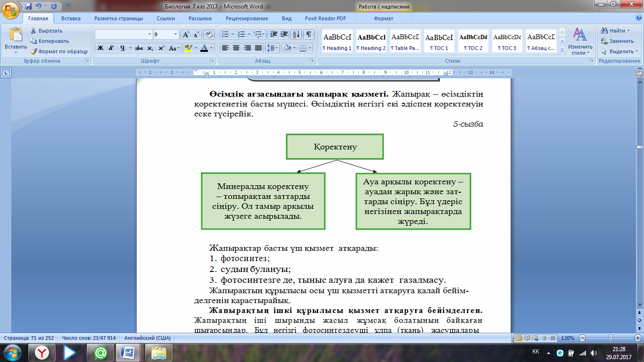The image size is (644, 362).
Task: Sort the selected text alphabetically
Action: tap(296, 34)
